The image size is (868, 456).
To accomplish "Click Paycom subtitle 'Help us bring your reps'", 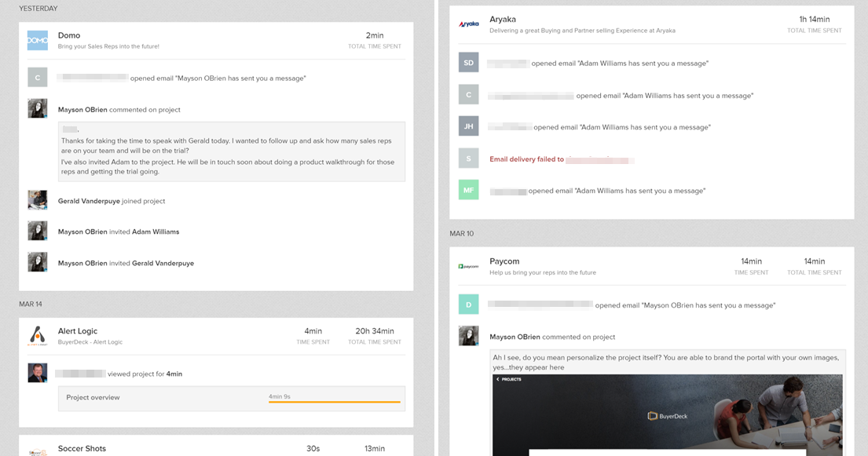I will 543,272.
